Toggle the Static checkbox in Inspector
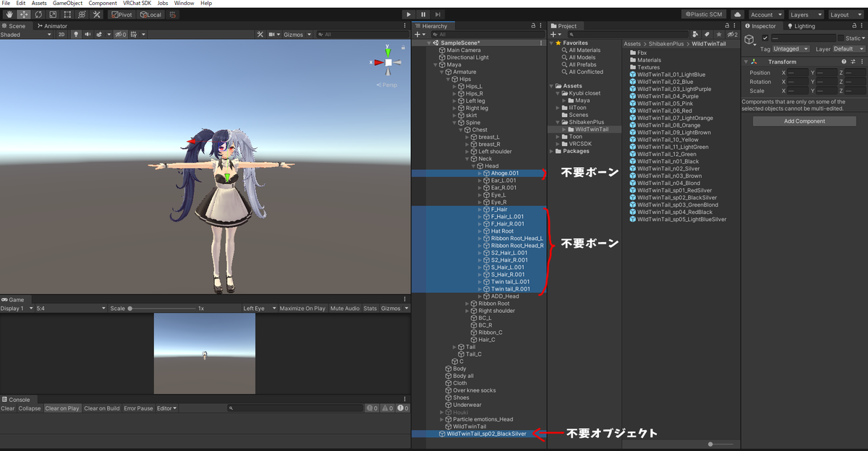This screenshot has width=868, height=451. pyautogui.click(x=841, y=38)
